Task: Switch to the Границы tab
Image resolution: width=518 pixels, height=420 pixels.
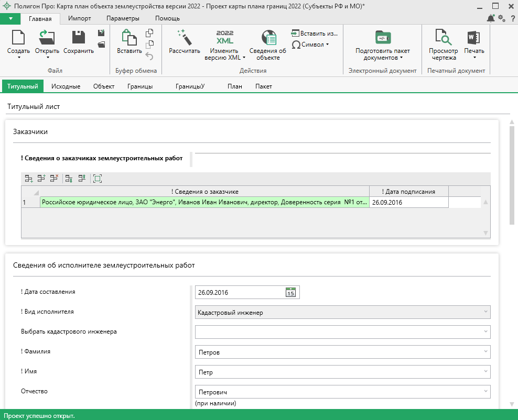Action: 140,86
